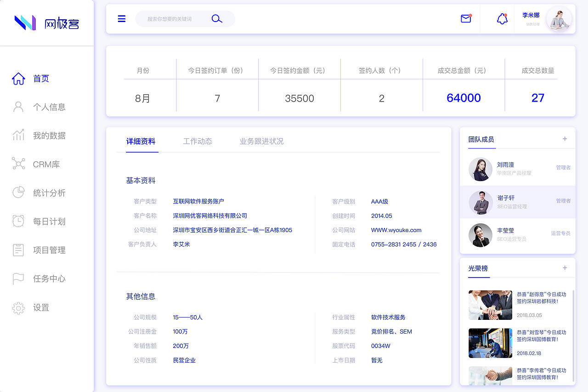Switch to the 业务跟进状况 tab
Viewport: 588px width, 392px height.
pyautogui.click(x=260, y=142)
